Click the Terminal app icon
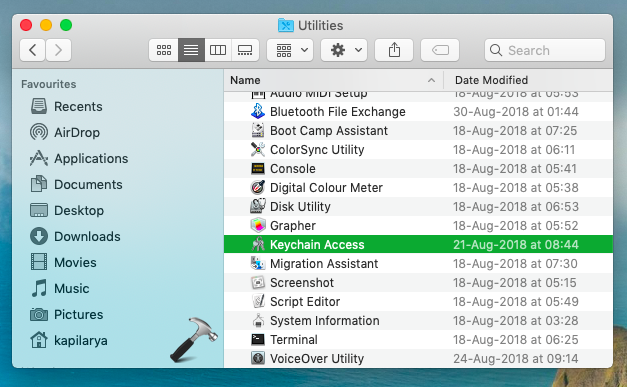The image size is (627, 387). (258, 339)
